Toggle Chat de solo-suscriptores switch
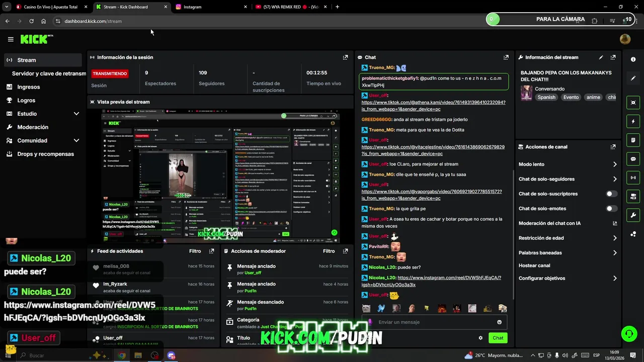 click(612, 194)
